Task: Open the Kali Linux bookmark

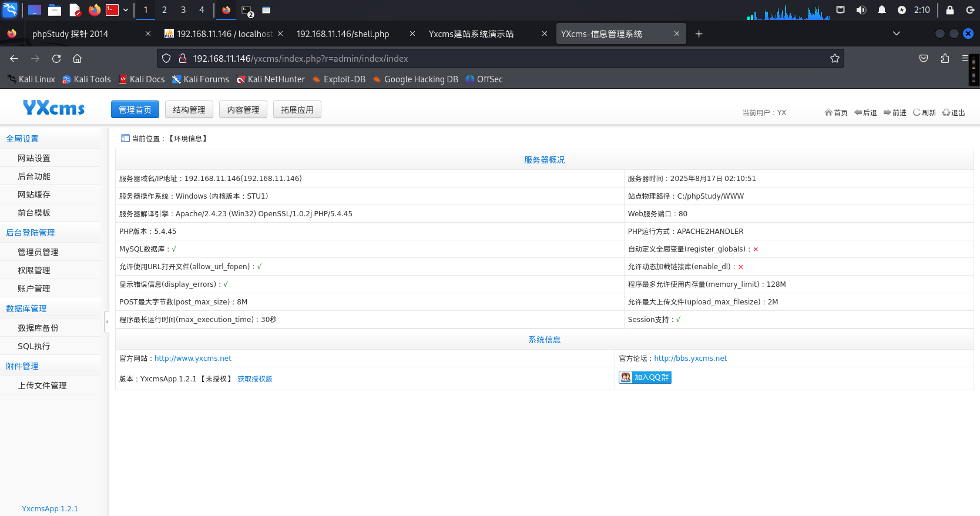Action: pyautogui.click(x=31, y=79)
